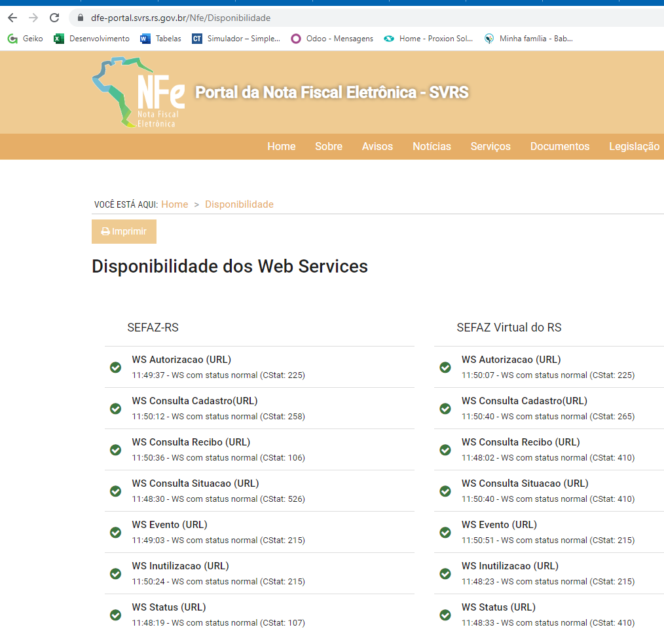Click green check icon for SEFAZ-RS Consulta Recibo

point(116,450)
